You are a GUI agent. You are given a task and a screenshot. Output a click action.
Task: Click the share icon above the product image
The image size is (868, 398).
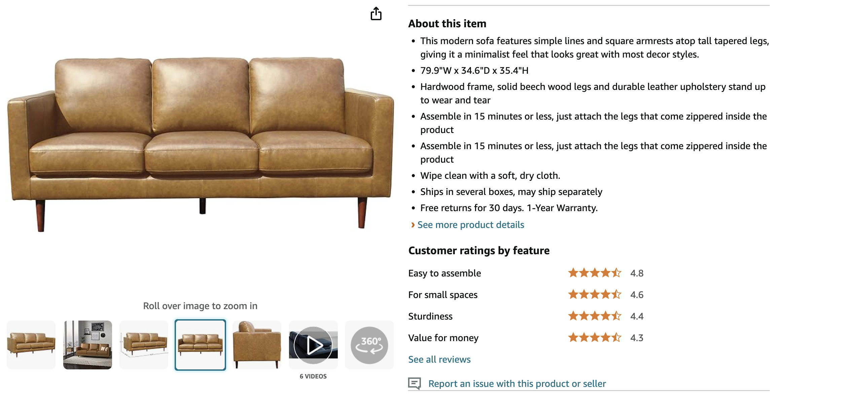coord(376,14)
